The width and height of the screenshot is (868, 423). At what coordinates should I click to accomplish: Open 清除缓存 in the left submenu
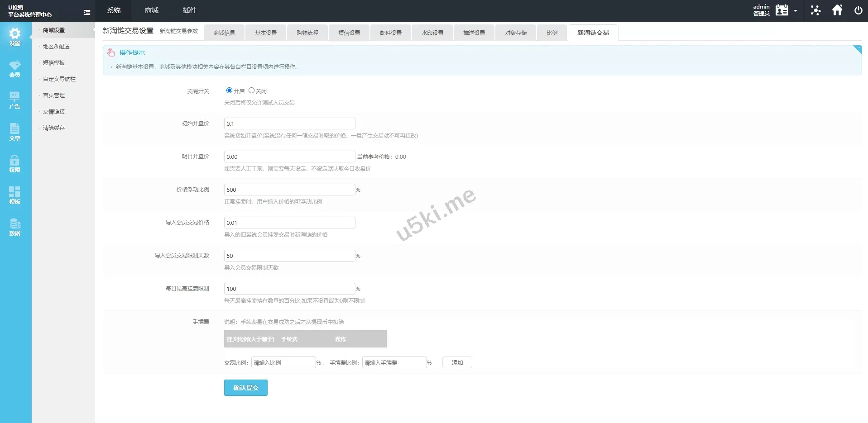pyautogui.click(x=54, y=128)
